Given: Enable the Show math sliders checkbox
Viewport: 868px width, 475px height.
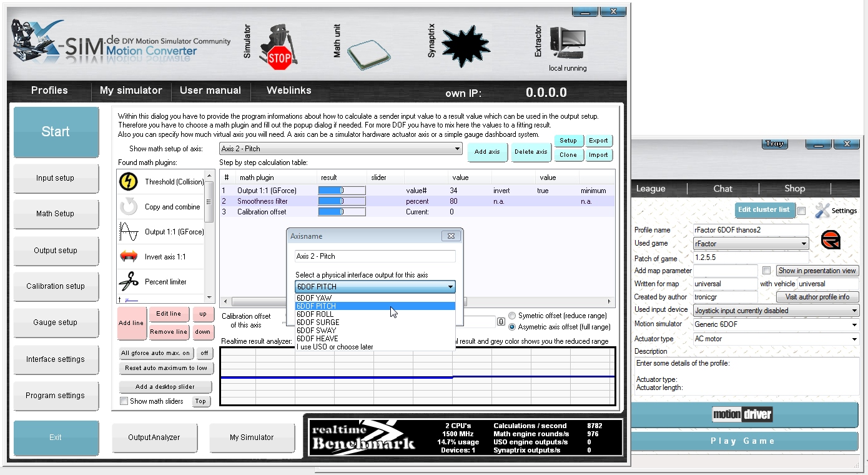Looking at the screenshot, I should pyautogui.click(x=123, y=401).
